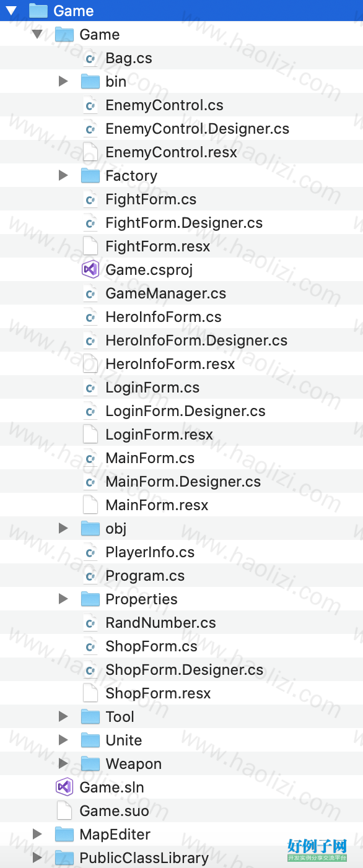Click the EnemyControl.resx document icon
Screen dimensions: 363x868
point(90,152)
